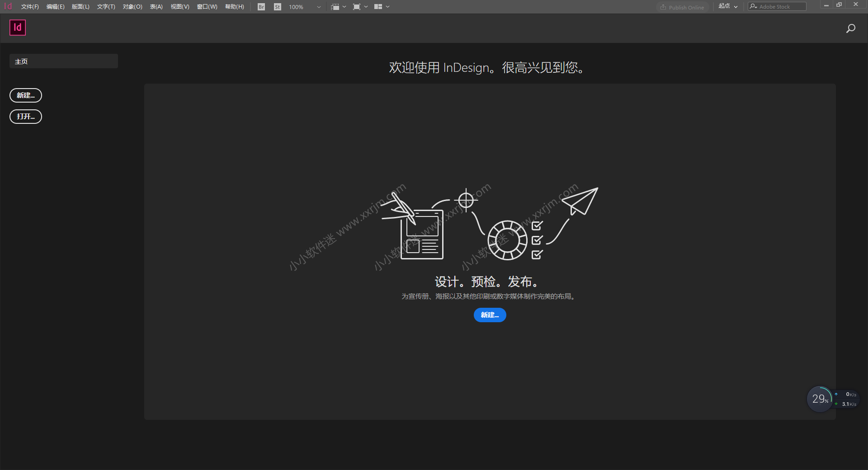Click the Publish Online button

click(x=682, y=7)
